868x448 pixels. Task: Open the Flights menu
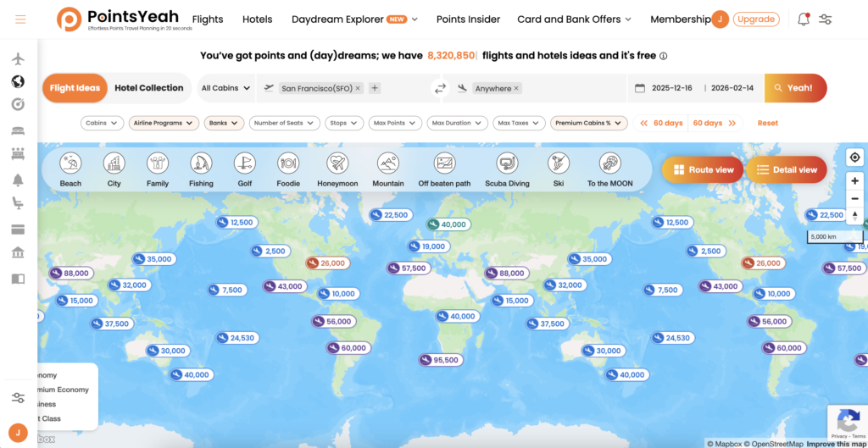(208, 19)
